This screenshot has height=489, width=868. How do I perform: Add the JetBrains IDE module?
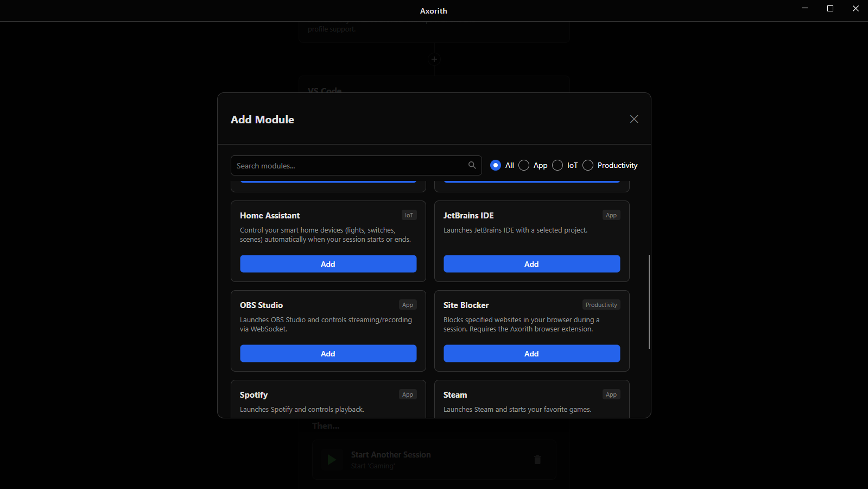531,264
